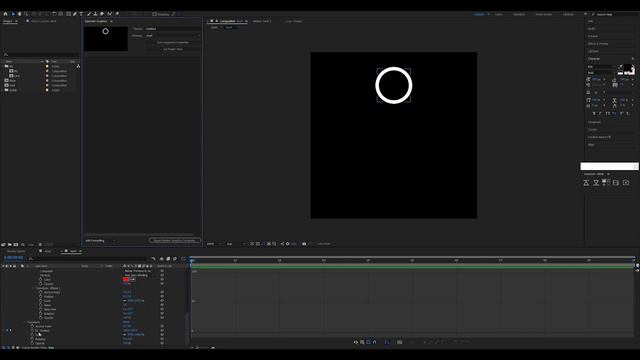Switch to the Effect Controls tab
The height and width of the screenshot is (360, 640).
(44, 21)
